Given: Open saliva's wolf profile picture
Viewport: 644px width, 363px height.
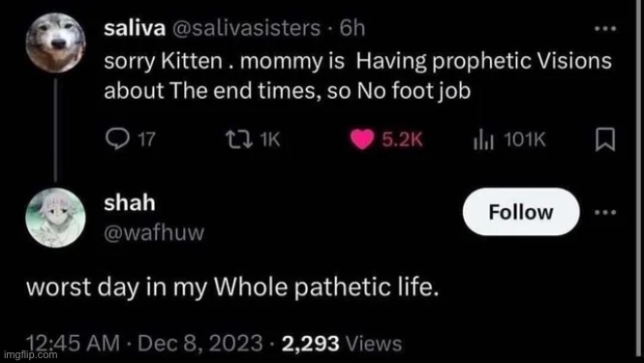Looking at the screenshot, I should (55, 43).
